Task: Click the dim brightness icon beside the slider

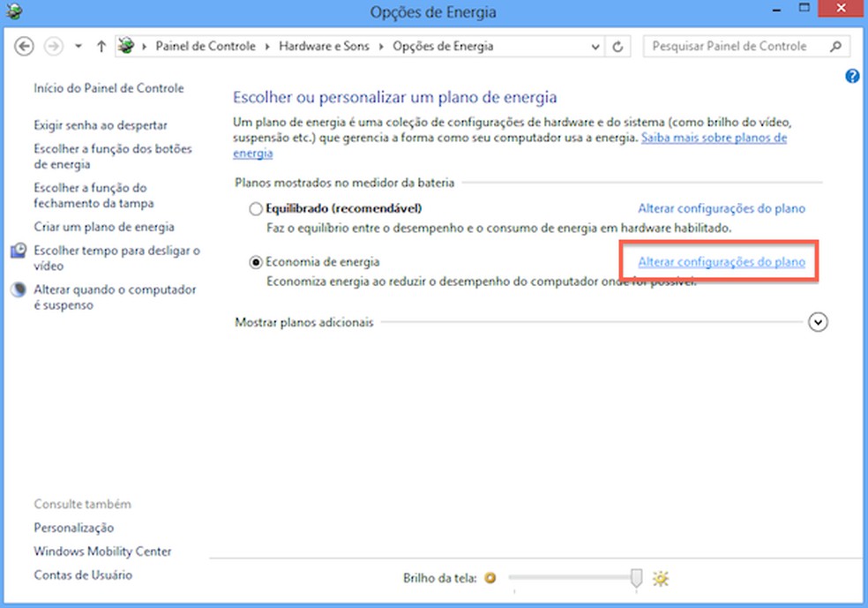Action: (490, 578)
